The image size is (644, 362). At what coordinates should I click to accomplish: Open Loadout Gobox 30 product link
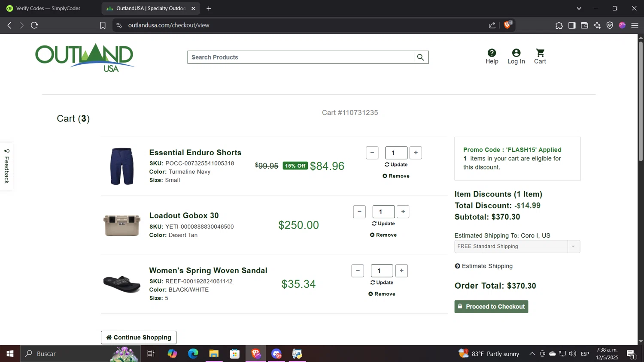click(184, 216)
